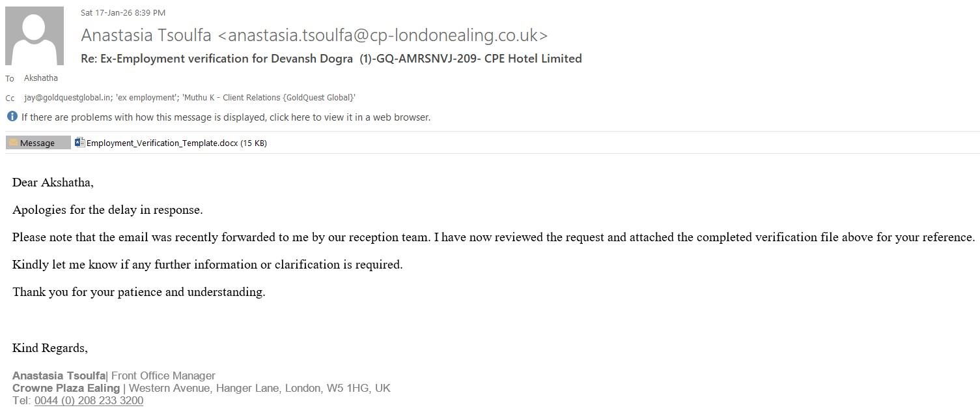Click the envelope icon on Message tab
The image size is (980, 412).
(x=12, y=143)
